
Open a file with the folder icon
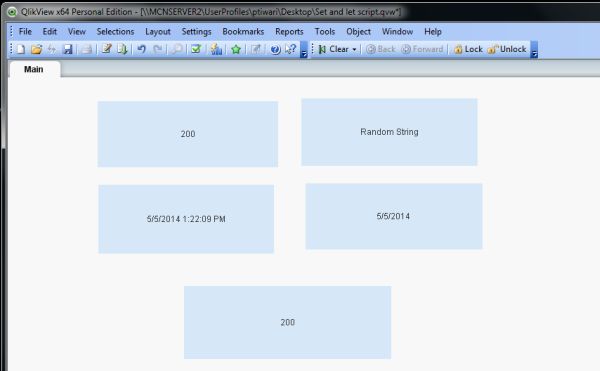pos(36,49)
